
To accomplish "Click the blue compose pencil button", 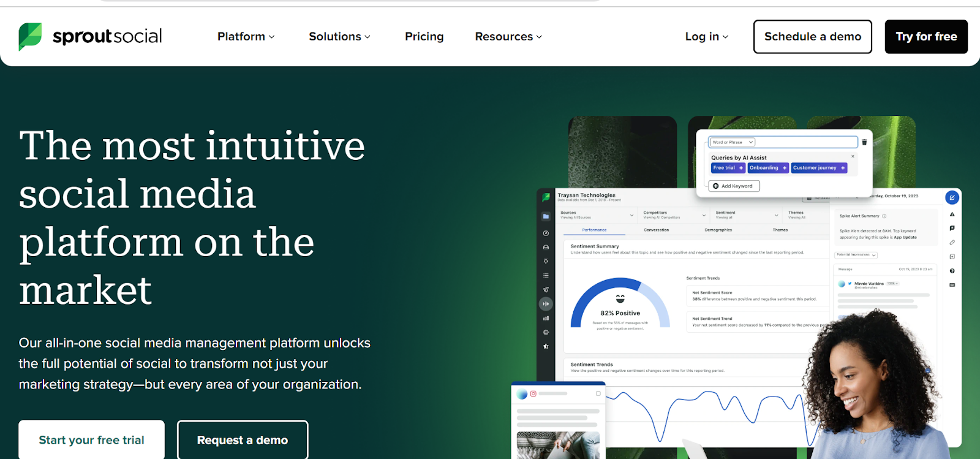I will [x=952, y=197].
